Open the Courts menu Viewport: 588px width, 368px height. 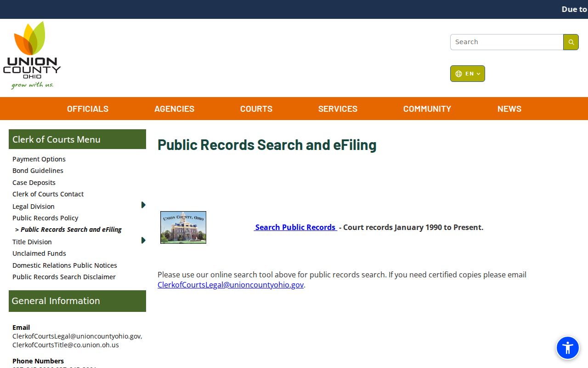pyautogui.click(x=256, y=109)
